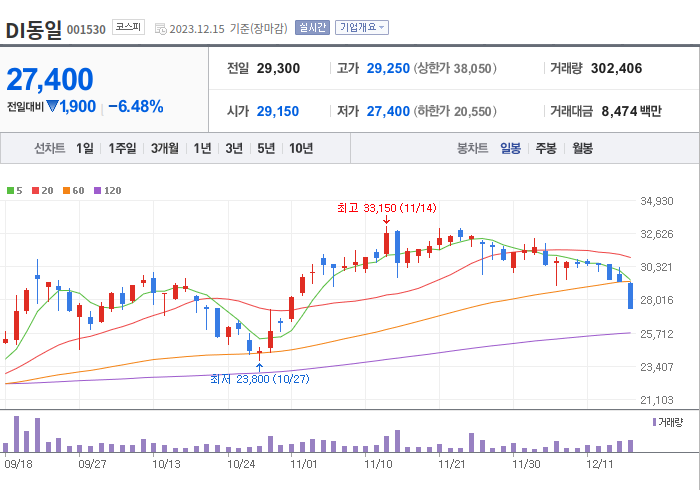The width and height of the screenshot is (700, 490).
Task: Select the 3개월 line chart tab
Action: click(x=165, y=148)
